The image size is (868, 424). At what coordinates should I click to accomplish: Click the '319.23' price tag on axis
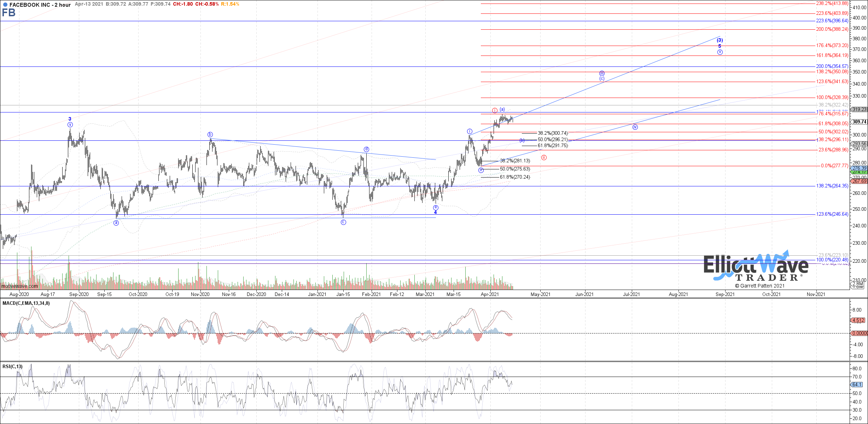point(859,110)
